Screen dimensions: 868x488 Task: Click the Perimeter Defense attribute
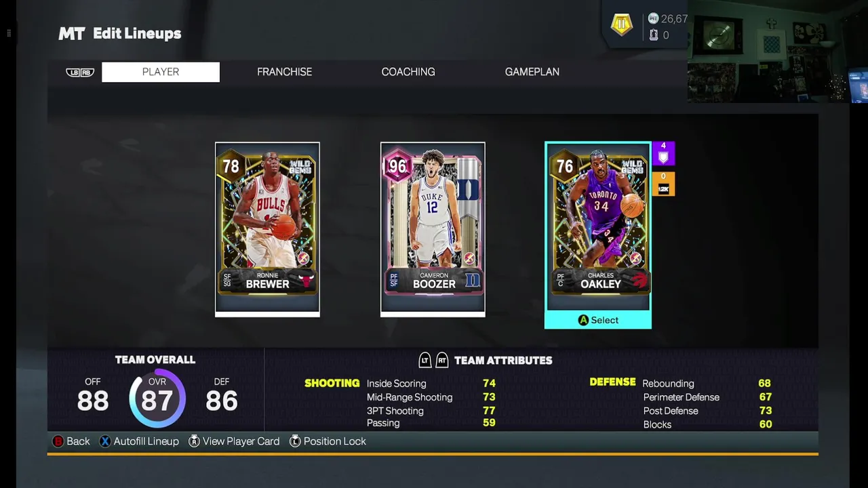point(707,397)
